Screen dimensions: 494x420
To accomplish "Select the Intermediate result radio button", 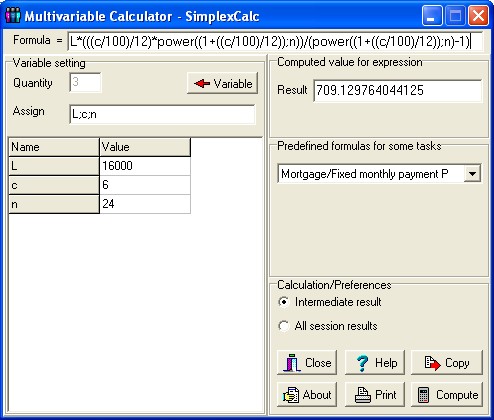I will click(x=284, y=302).
